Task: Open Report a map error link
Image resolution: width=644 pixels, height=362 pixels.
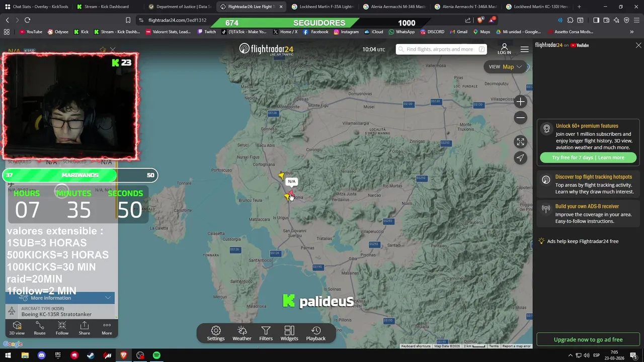Action: click(x=516, y=346)
